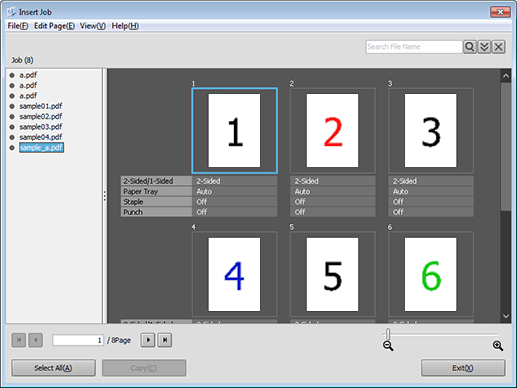Select sample_a.pdf in the job list
Image resolution: width=517 pixels, height=388 pixels.
point(41,147)
